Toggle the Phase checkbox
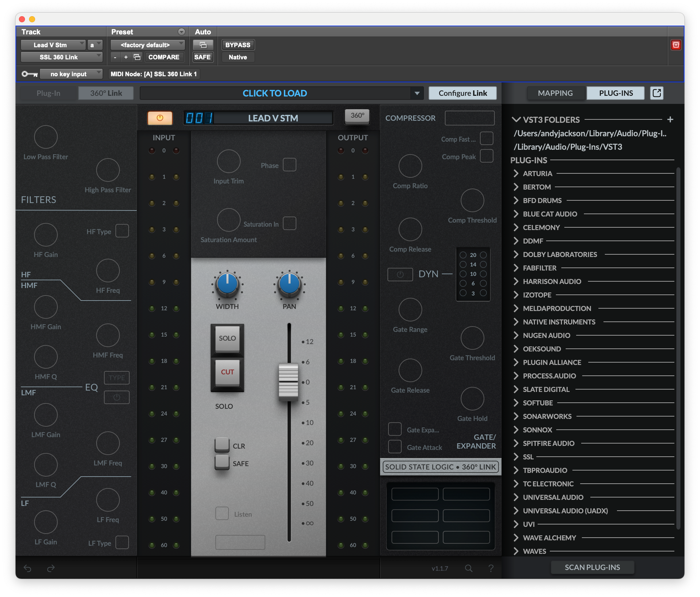Screen dimensions: 700x597 pyautogui.click(x=290, y=165)
